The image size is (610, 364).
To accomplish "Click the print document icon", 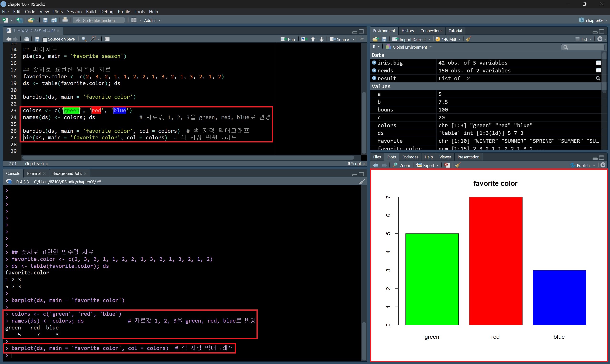I will (x=65, y=20).
